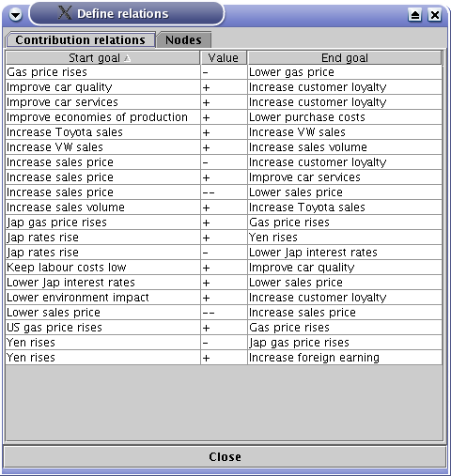Viewport: 451px width, 476px height.
Task: Select the Contribution relations tab
Action: pos(81,40)
